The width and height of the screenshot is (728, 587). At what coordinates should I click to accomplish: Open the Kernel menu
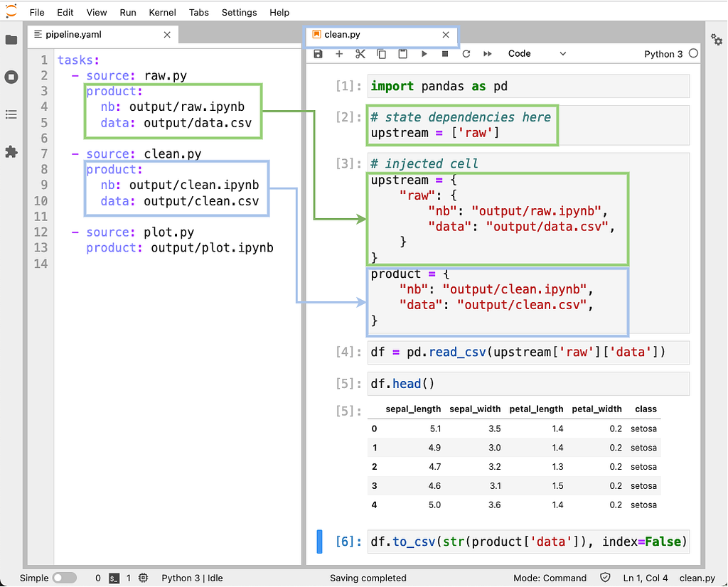162,13
